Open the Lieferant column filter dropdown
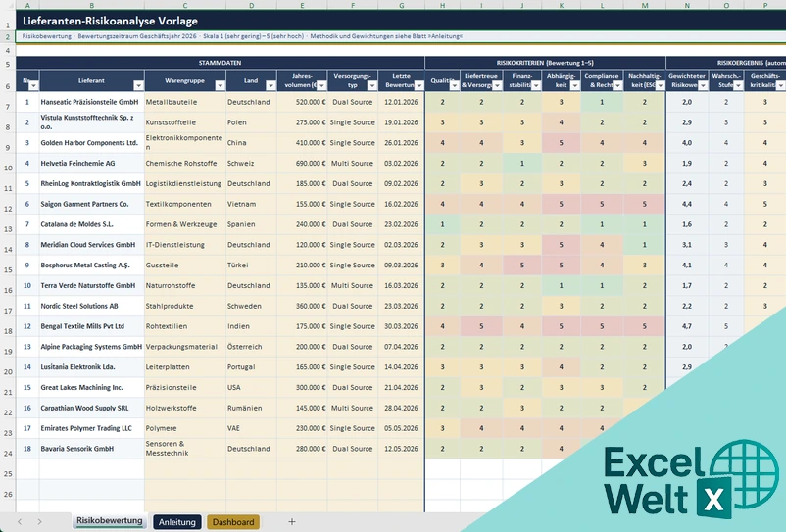Image resolution: width=786 pixels, height=532 pixels. (138, 85)
